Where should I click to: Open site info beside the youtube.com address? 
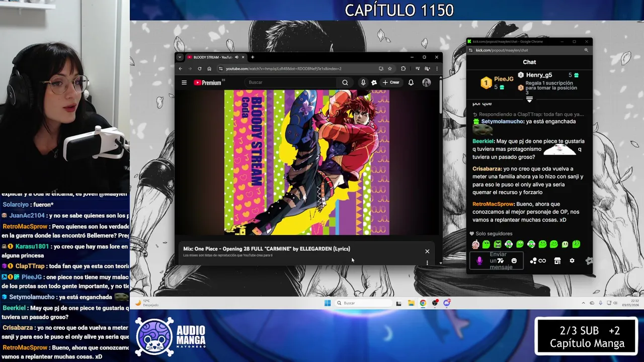(x=221, y=68)
